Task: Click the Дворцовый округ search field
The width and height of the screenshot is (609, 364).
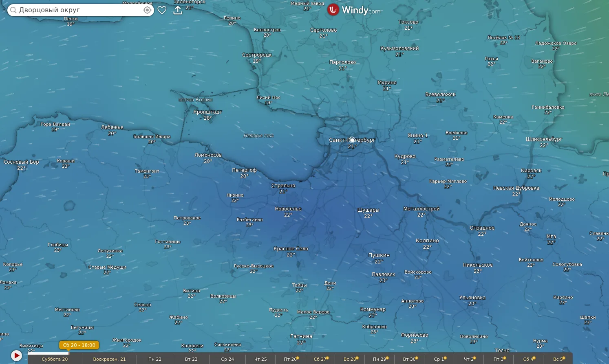Action: [81, 10]
